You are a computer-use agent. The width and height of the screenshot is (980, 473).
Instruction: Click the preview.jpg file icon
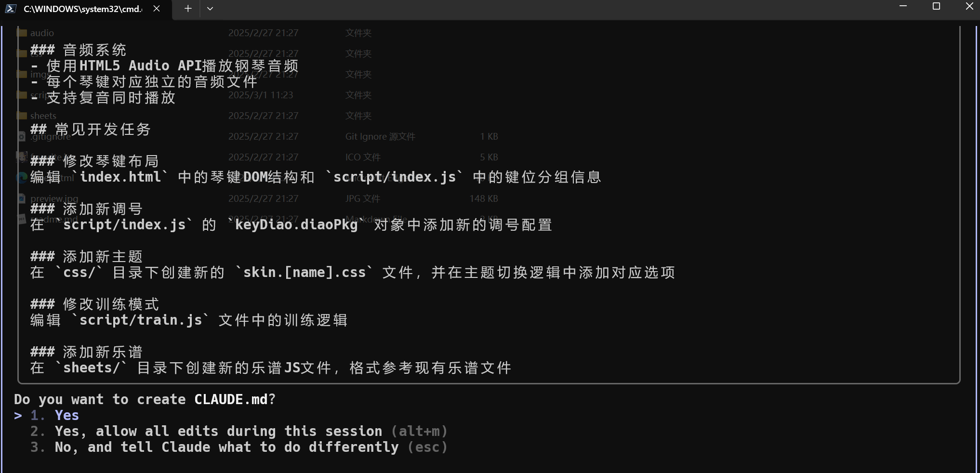click(22, 198)
